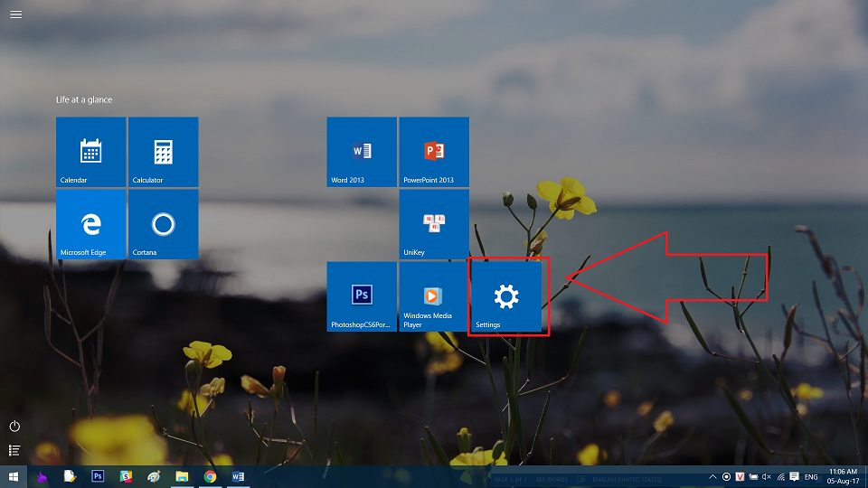Image resolution: width=868 pixels, height=488 pixels.
Task: Open the Settings gear tile
Action: point(506,296)
